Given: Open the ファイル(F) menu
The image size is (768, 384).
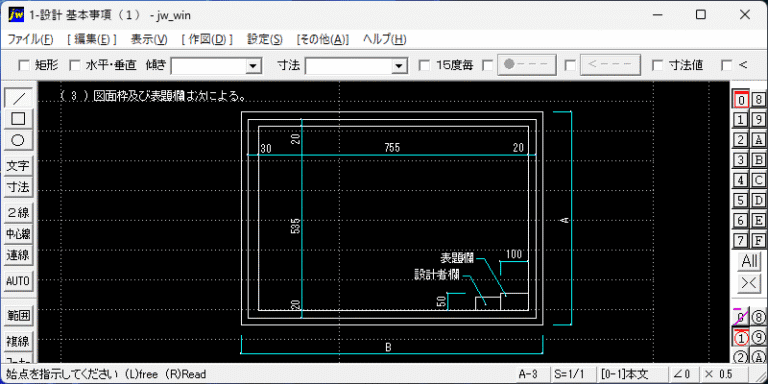Looking at the screenshot, I should tap(30, 39).
